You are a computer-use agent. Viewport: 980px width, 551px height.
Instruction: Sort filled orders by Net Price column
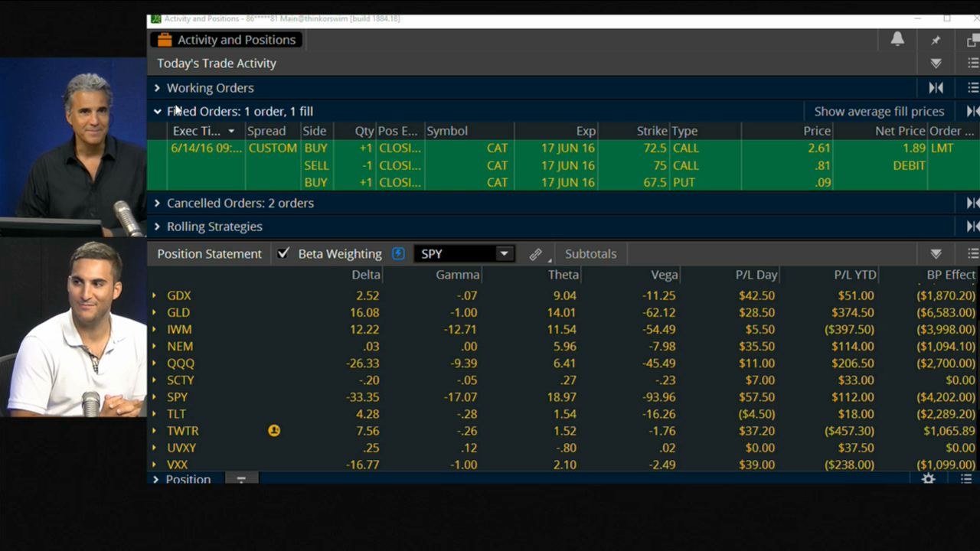click(900, 131)
